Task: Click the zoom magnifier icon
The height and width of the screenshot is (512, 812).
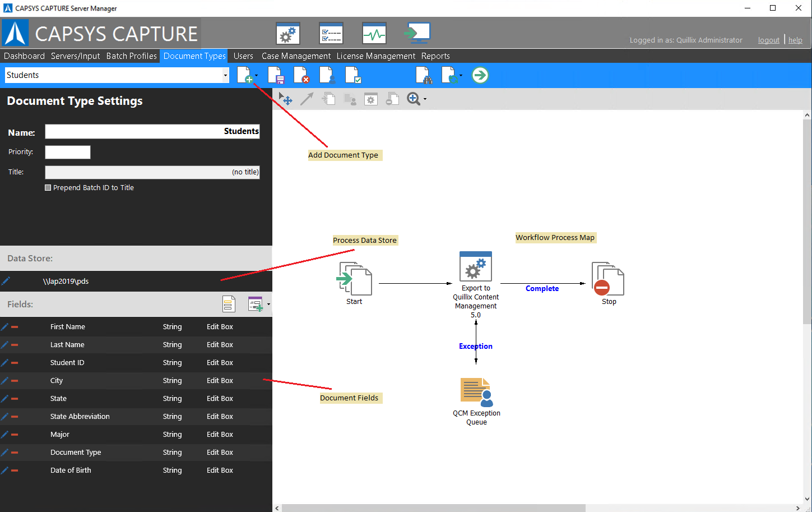Action: (x=413, y=99)
